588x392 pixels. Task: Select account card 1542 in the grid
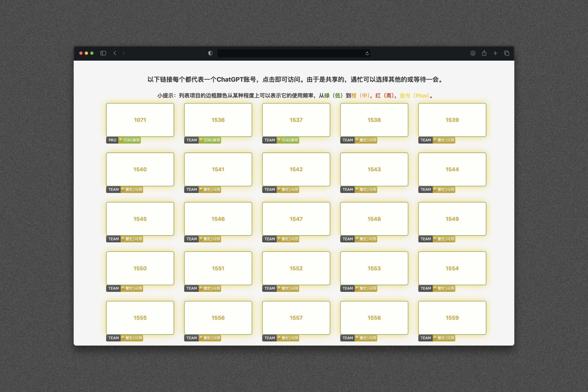(x=296, y=169)
